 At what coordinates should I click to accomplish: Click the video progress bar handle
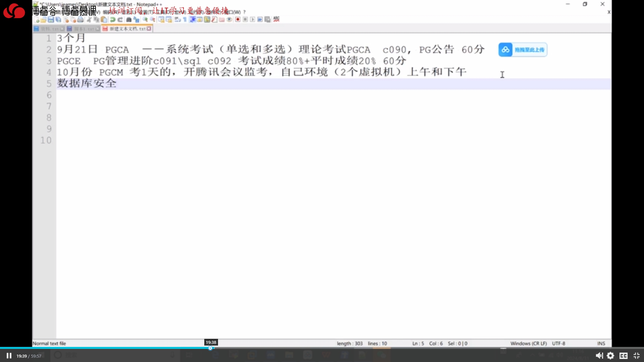(x=210, y=348)
